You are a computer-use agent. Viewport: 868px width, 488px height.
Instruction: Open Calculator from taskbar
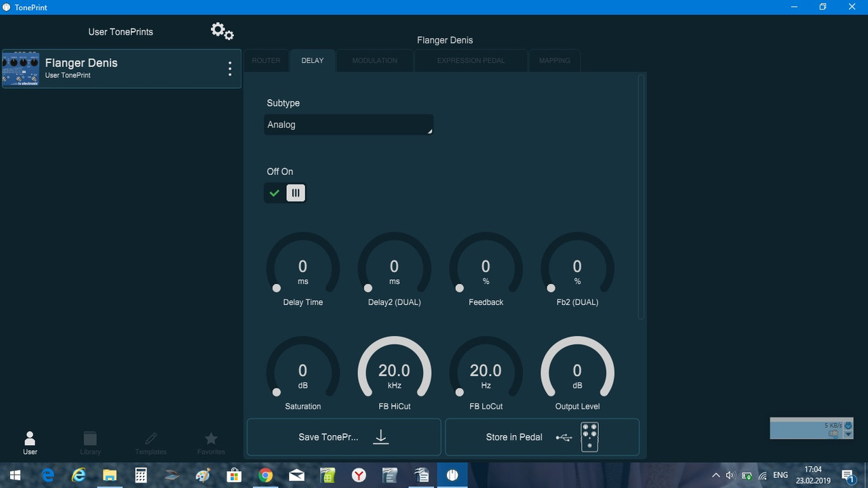141,476
